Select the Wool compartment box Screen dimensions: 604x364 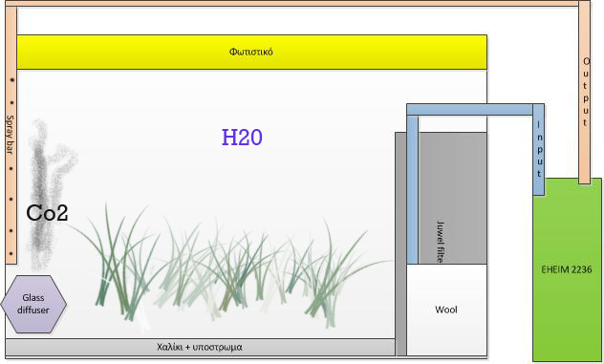[447, 310]
